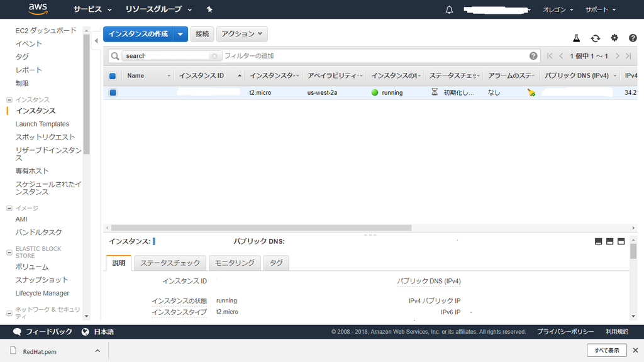The image size is (644, 362).
Task: Open the help question mark icon
Action: pos(633,38)
